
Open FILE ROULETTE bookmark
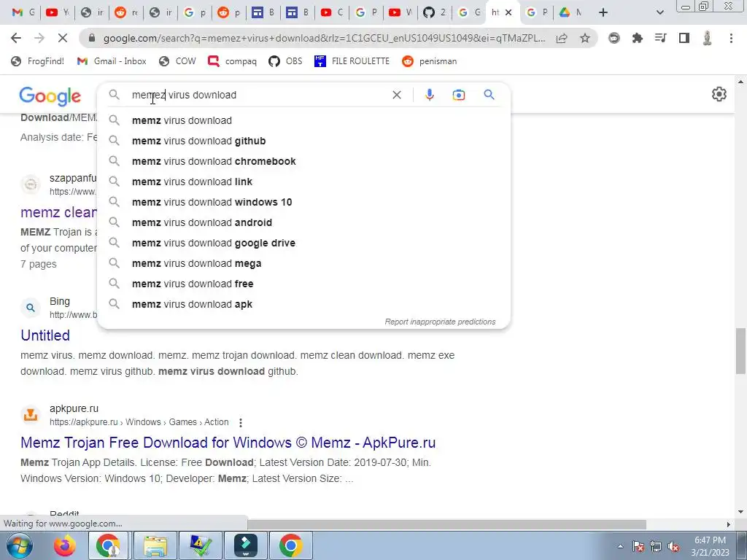(x=352, y=61)
